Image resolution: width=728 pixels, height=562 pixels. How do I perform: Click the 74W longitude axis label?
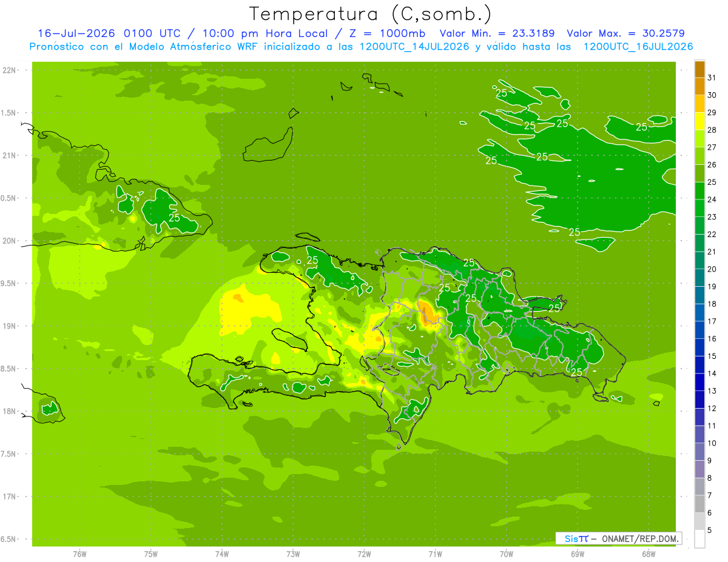pos(221,554)
